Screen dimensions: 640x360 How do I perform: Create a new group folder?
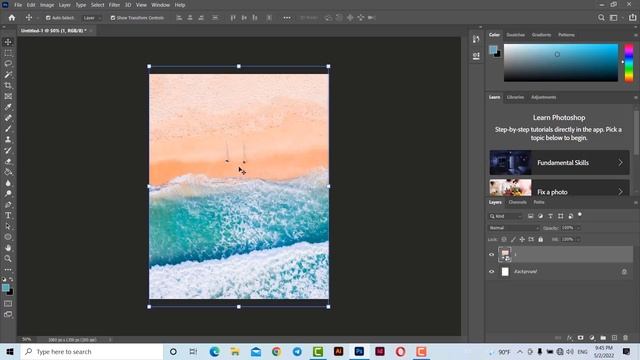[603, 338]
